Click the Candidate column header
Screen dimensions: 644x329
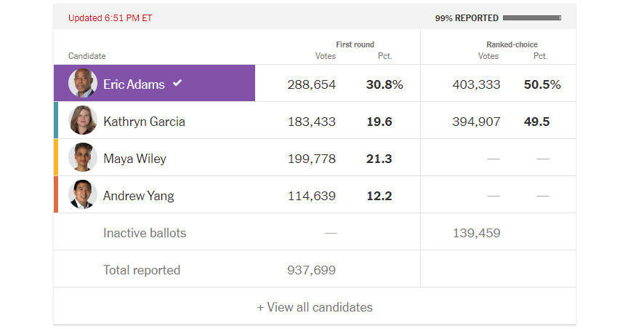pos(86,56)
